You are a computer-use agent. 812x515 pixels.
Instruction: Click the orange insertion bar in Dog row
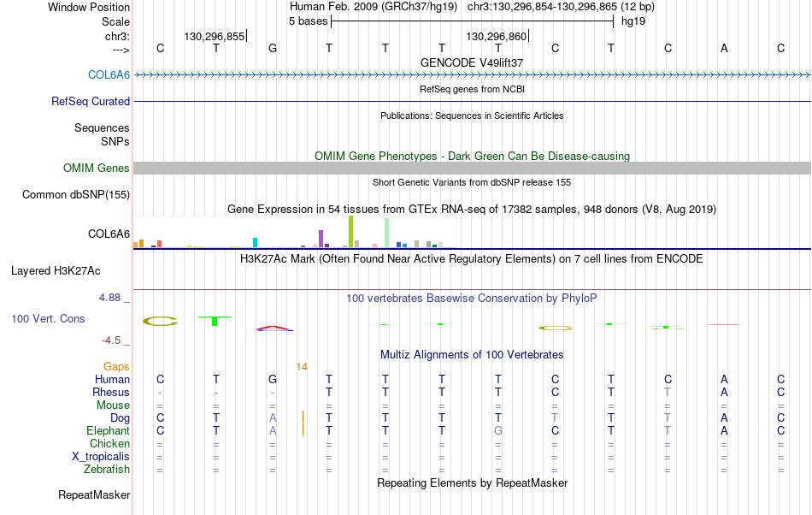pyautogui.click(x=303, y=417)
